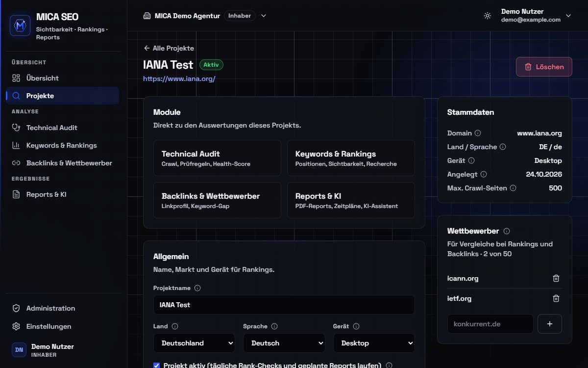Screen dimensions: 588x368
Task: Click the DN user avatar in the sidebar
Action: (19, 350)
